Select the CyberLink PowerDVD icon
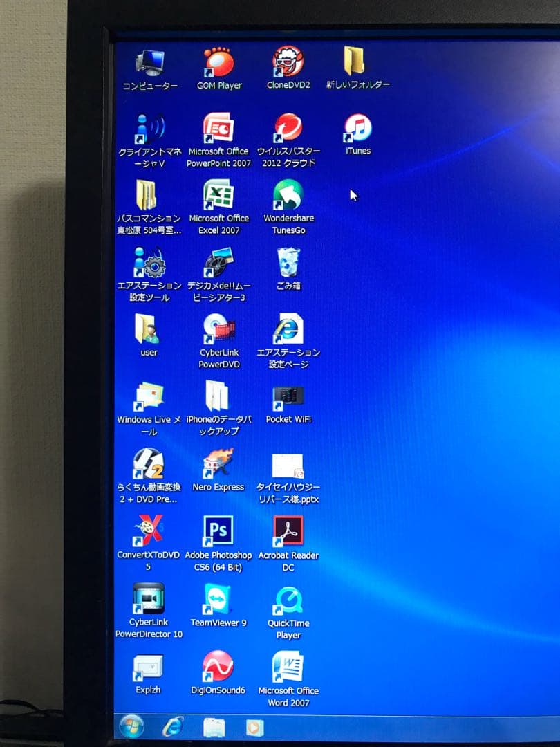Image resolution: width=560 pixels, height=747 pixels. [218, 330]
